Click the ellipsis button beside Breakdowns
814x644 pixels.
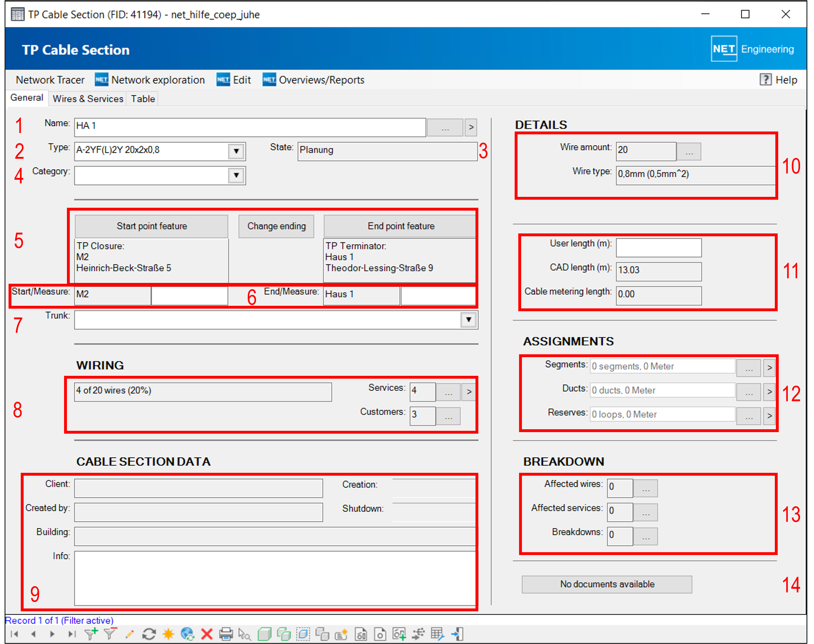(646, 537)
